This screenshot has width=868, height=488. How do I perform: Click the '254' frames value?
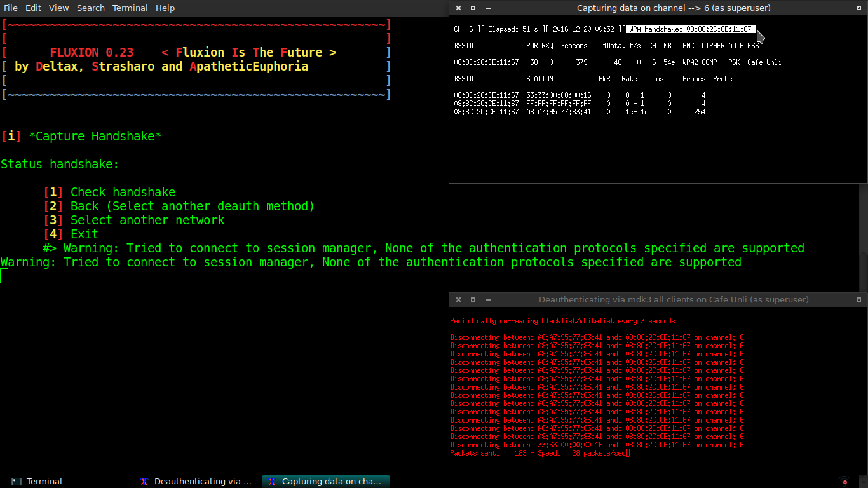coord(700,112)
